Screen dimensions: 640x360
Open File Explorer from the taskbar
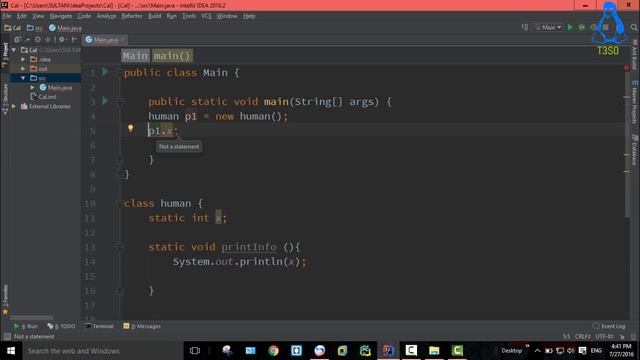tap(434, 351)
